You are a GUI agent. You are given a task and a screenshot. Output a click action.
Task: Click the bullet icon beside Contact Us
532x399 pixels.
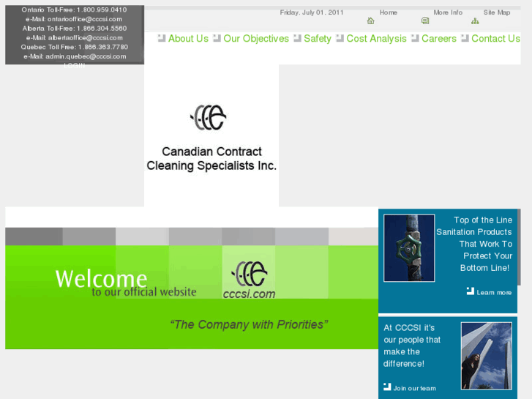pyautogui.click(x=465, y=38)
